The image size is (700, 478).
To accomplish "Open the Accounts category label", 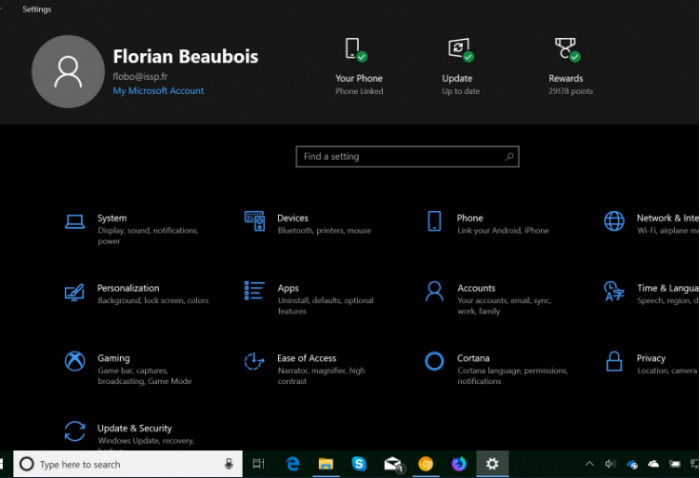I will [476, 288].
